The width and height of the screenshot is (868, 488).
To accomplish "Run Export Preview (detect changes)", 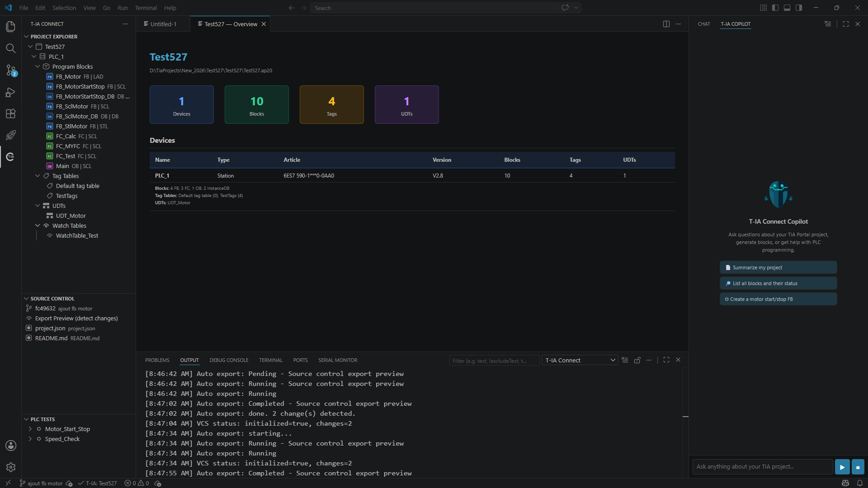I will (76, 318).
